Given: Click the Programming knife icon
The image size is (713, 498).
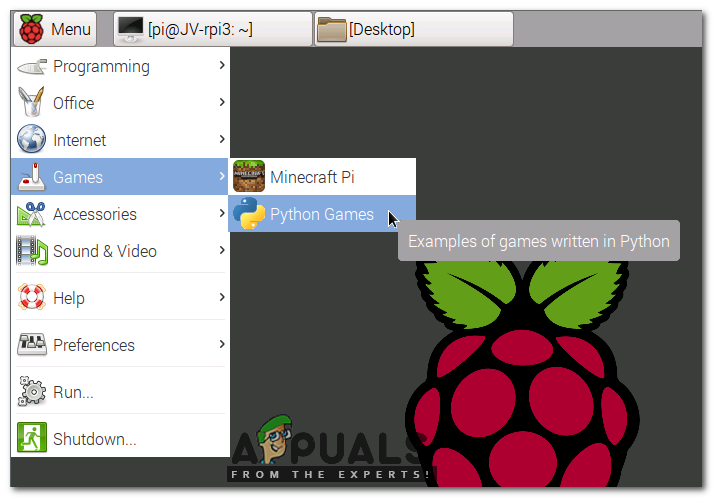Looking at the screenshot, I should (31, 67).
